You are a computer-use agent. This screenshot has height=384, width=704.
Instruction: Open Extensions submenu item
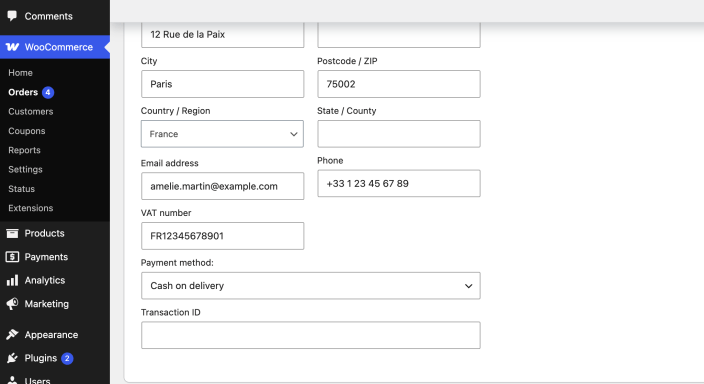(x=31, y=208)
